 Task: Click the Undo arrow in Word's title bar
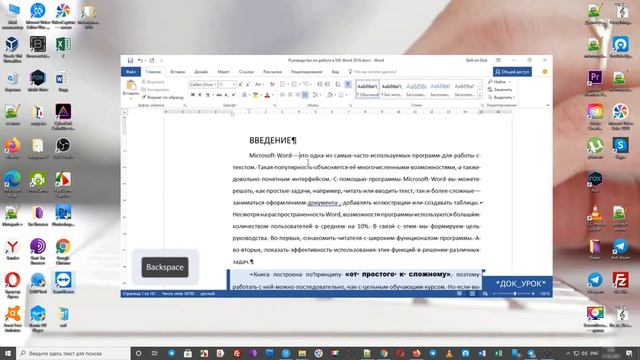(140, 60)
